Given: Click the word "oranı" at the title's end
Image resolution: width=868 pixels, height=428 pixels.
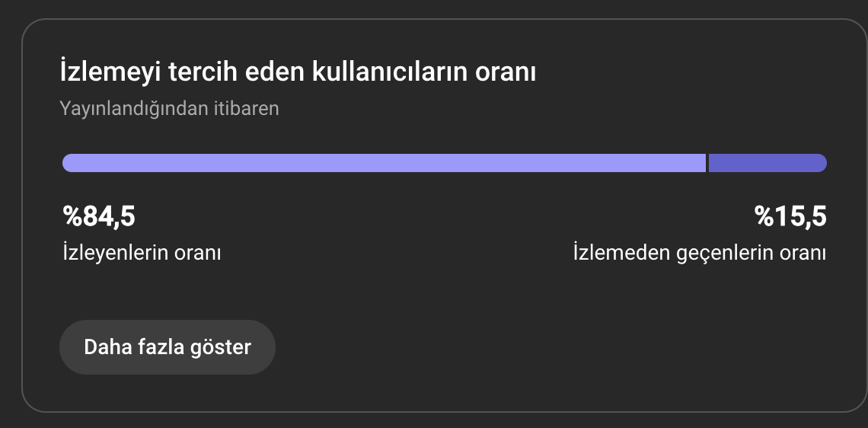Looking at the screenshot, I should (506, 74).
